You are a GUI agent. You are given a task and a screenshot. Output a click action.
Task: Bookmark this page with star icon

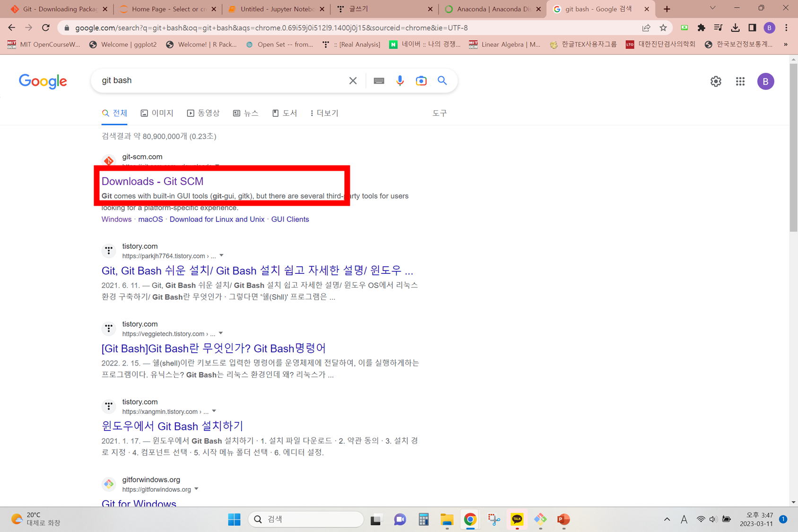click(x=663, y=28)
